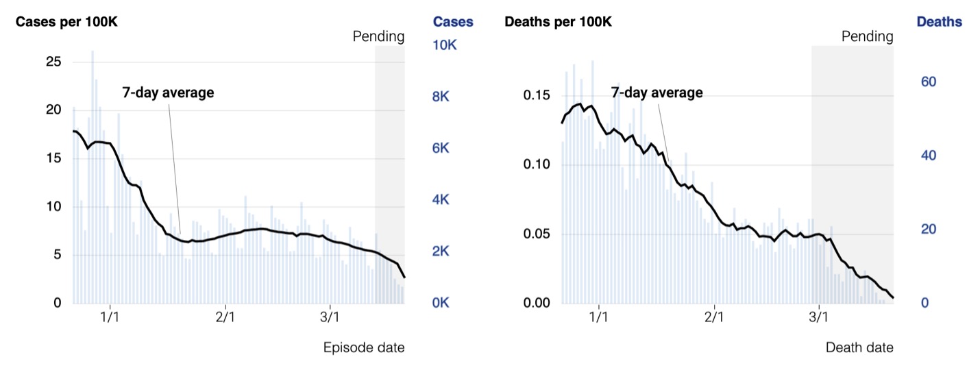Click the "10K" label on cases right axis
980x368 pixels.
click(x=445, y=45)
